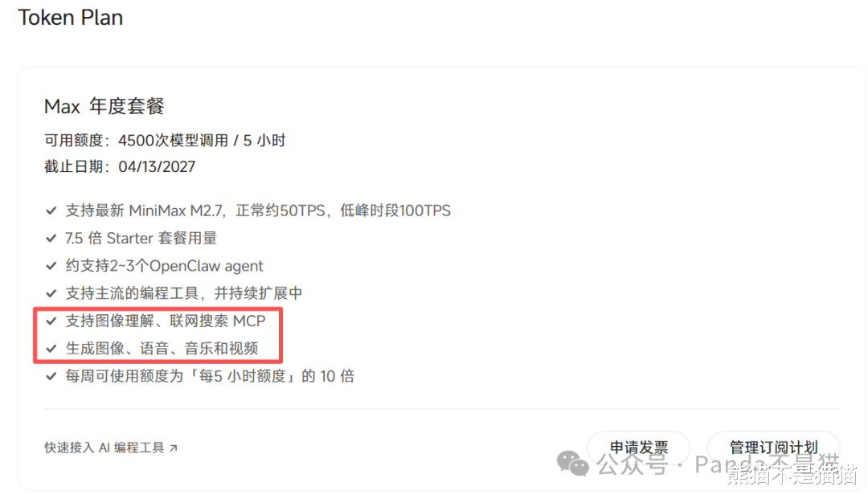Viewport: 868px width, 499px height.
Task: Click the external-link arrow icon after 编程工具
Action: 174,448
